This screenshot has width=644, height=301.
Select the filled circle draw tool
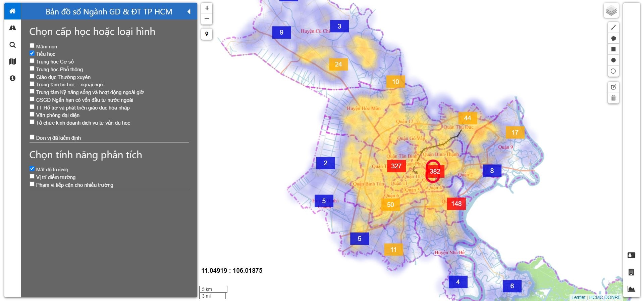point(613,60)
